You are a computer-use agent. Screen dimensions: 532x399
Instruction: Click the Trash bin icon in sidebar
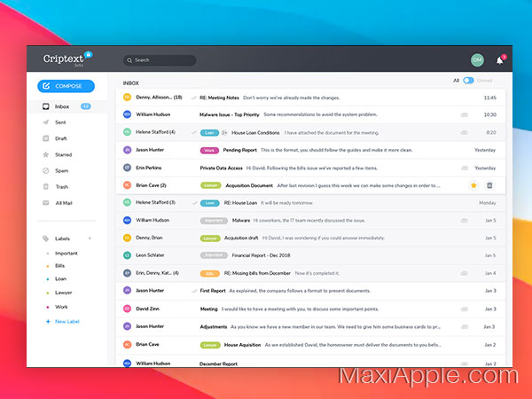[46, 186]
